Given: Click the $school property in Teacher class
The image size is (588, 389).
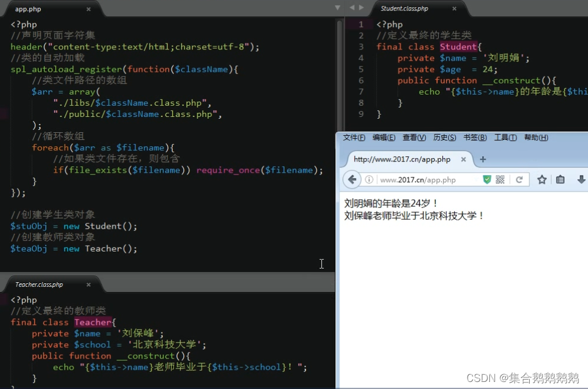Looking at the screenshot, I should pyautogui.click(x=92, y=345).
